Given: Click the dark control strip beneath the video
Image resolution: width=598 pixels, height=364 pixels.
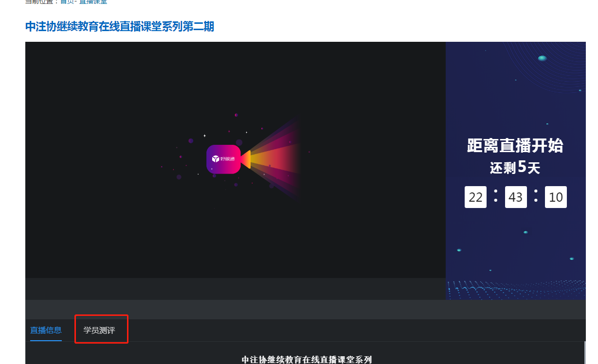Looking at the screenshot, I should coord(234,289).
